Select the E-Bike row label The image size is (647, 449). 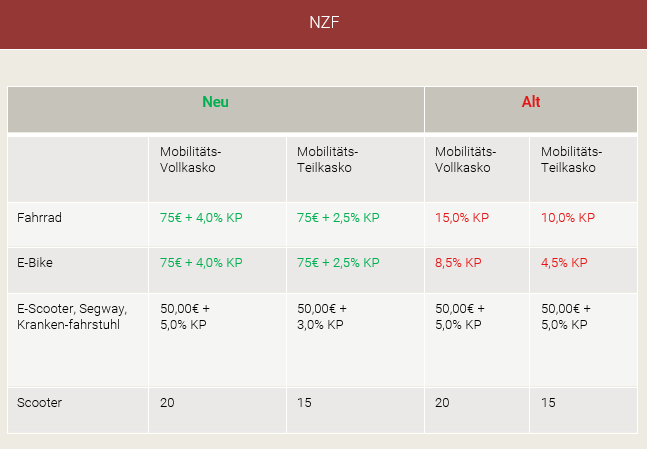point(35,263)
